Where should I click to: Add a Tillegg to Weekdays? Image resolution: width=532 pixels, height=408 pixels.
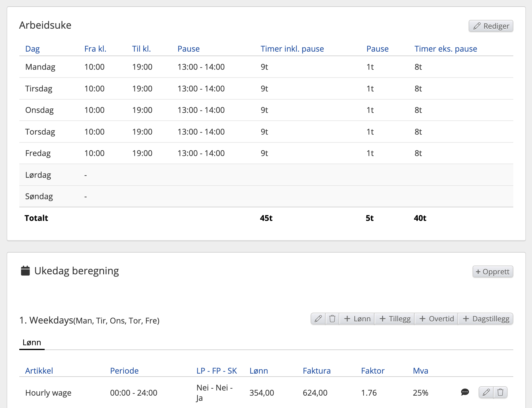click(x=395, y=319)
